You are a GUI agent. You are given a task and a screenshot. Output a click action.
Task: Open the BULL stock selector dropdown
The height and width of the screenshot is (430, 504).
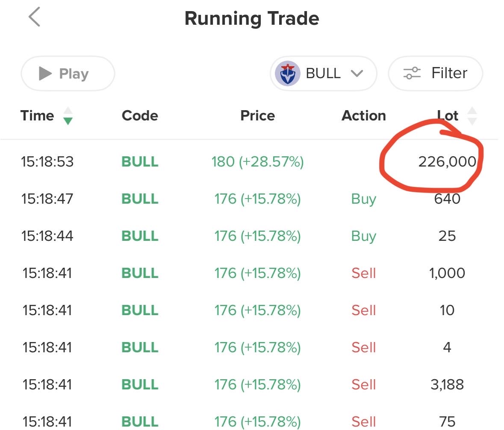(323, 73)
